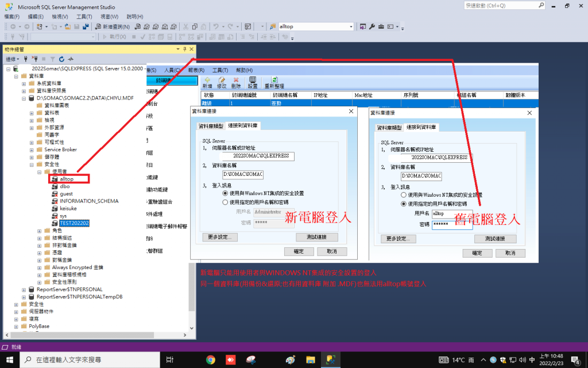This screenshot has width=588, height=368.
Task: Click the Undo arrow icon
Action: coord(216,26)
